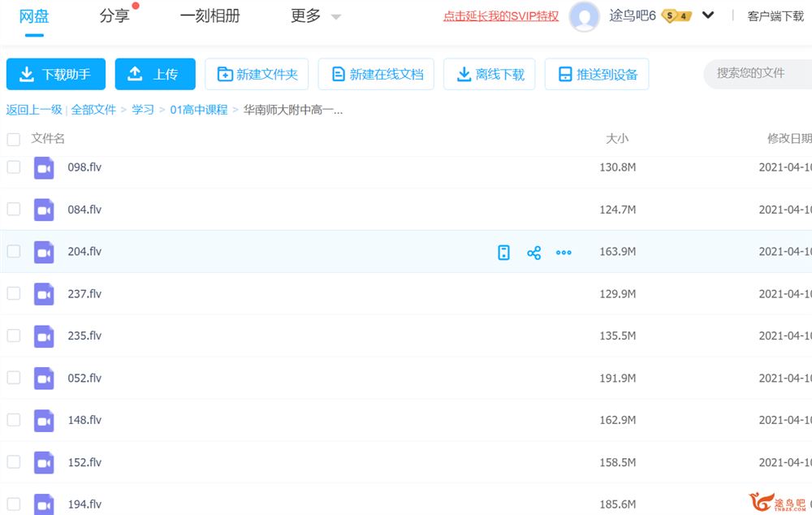The image size is (812, 515).
Task: Check the box for 084.flv
Action: pyautogui.click(x=14, y=210)
